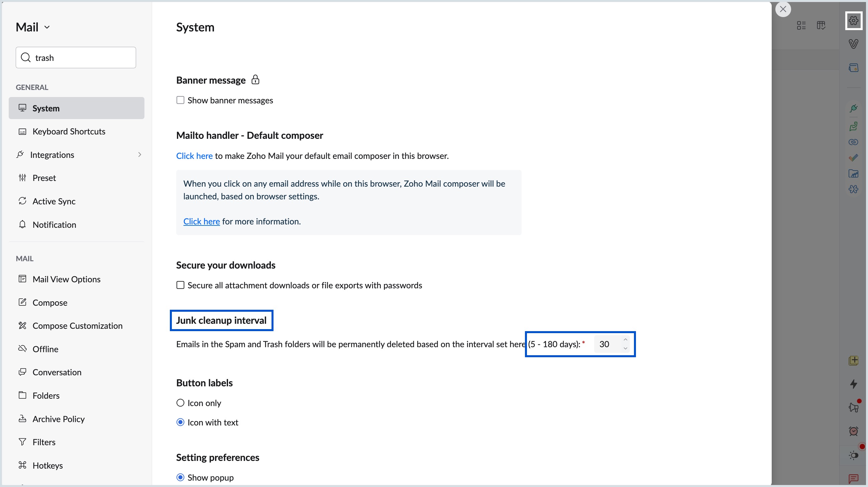Click the settings gear icon

coord(853,20)
